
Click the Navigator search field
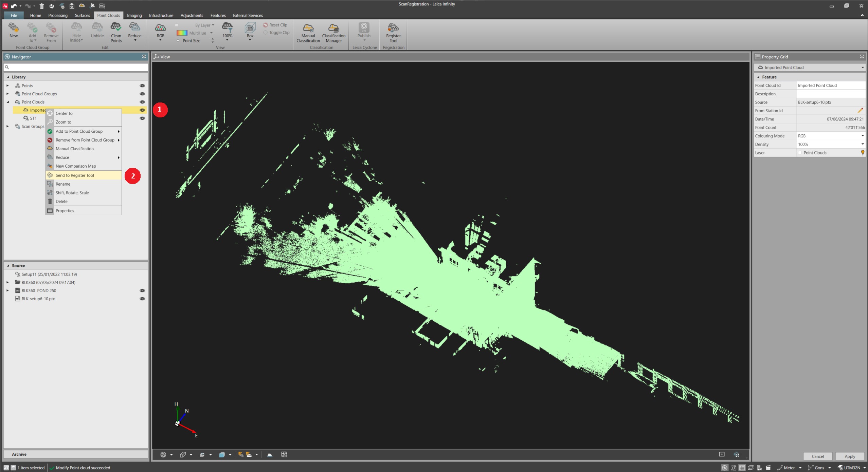(x=76, y=67)
